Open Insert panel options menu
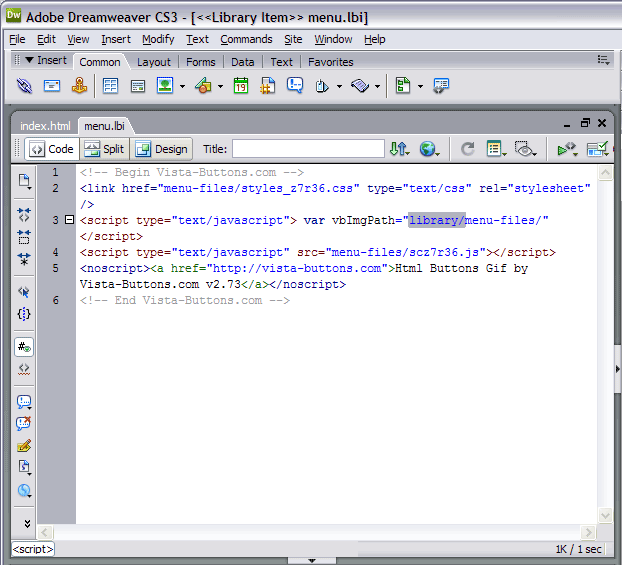Screen dimensions: 622x565 coord(603,60)
